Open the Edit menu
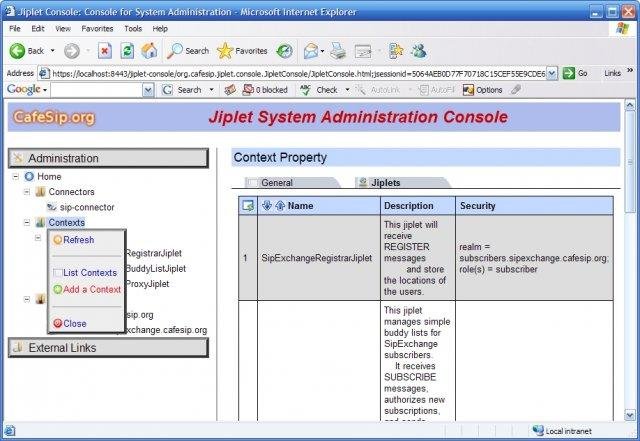This screenshot has height=441, width=640. (38, 29)
